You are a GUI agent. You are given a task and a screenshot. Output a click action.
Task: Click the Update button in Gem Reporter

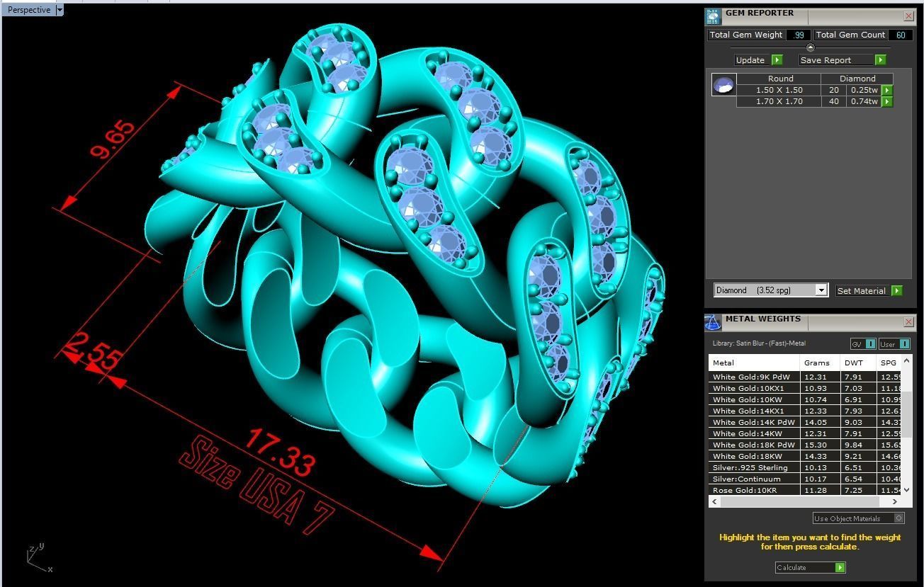pyautogui.click(x=758, y=60)
